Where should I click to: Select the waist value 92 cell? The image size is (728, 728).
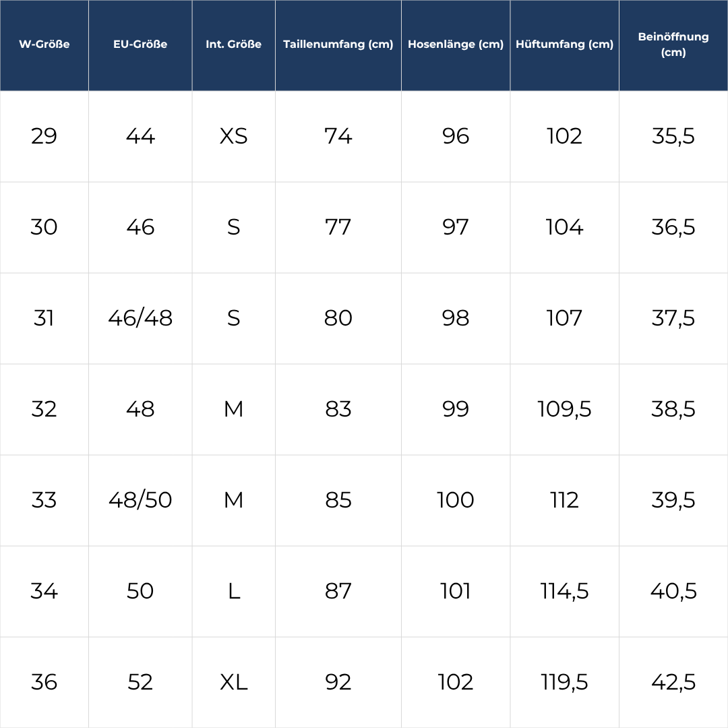338,682
